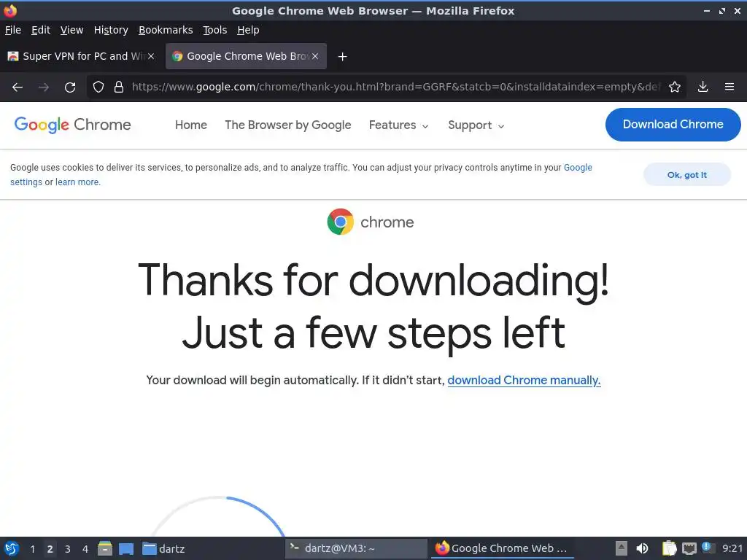Open The Browser by Google link
The width and height of the screenshot is (747, 560).
point(287,125)
